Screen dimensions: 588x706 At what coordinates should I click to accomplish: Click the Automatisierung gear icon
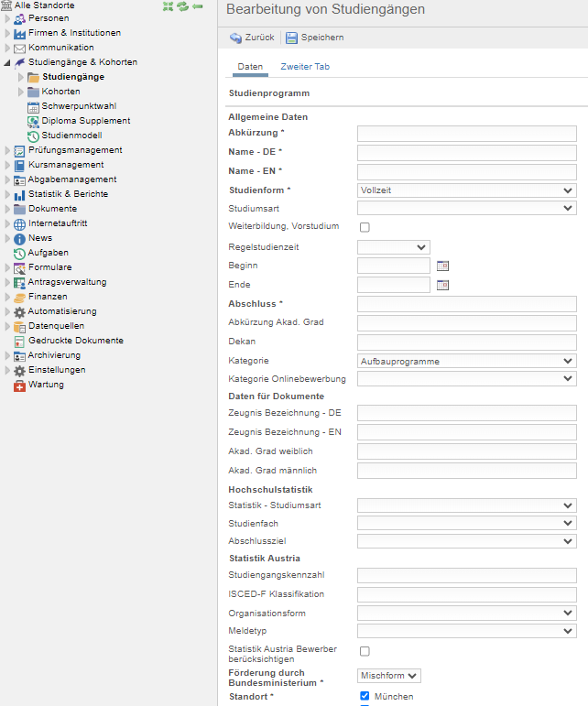point(19,311)
